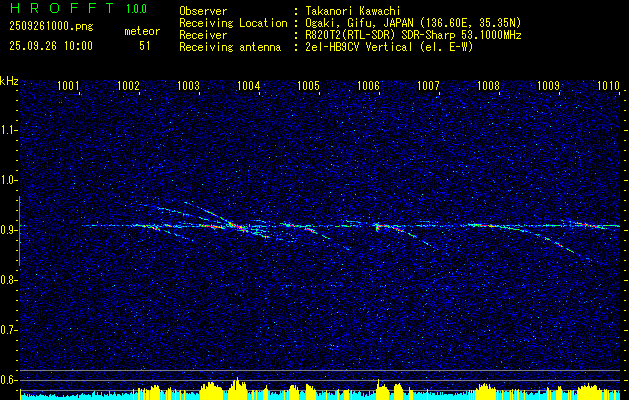Click the 1007 time axis label
629x400 pixels.
(x=428, y=85)
